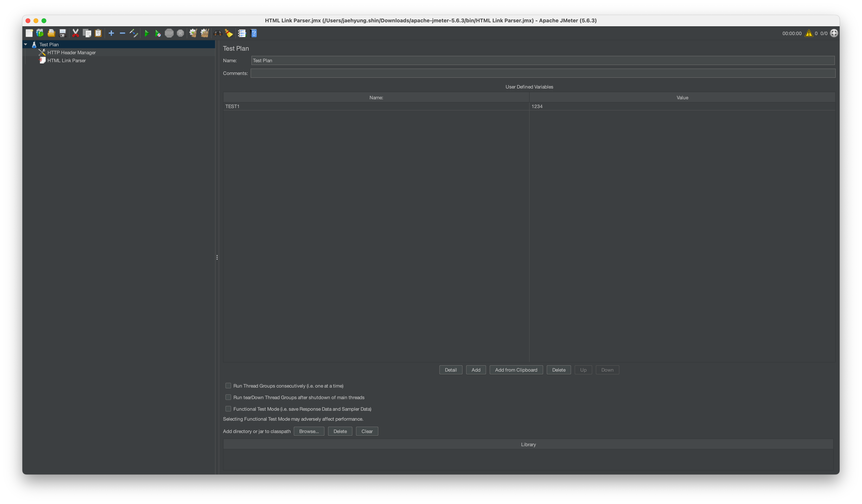Click the Library table header
Image resolution: width=862 pixels, height=504 pixels.
point(528,444)
